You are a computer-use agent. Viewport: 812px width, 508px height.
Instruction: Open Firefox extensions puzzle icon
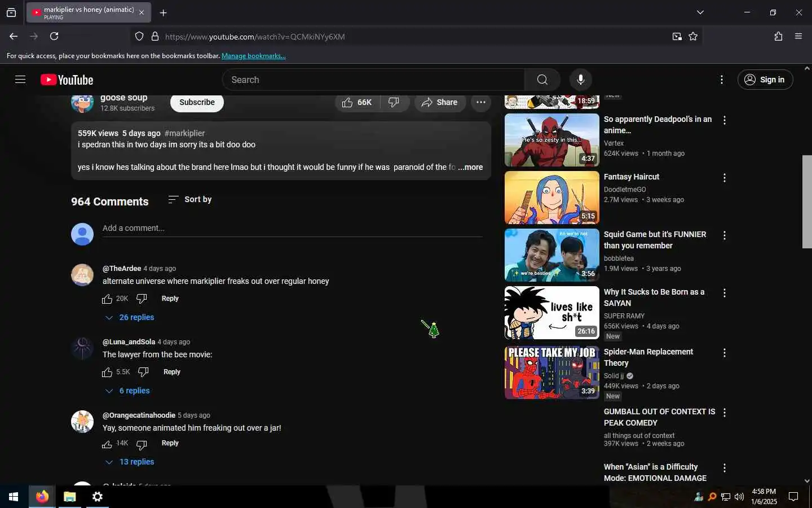coord(778,36)
